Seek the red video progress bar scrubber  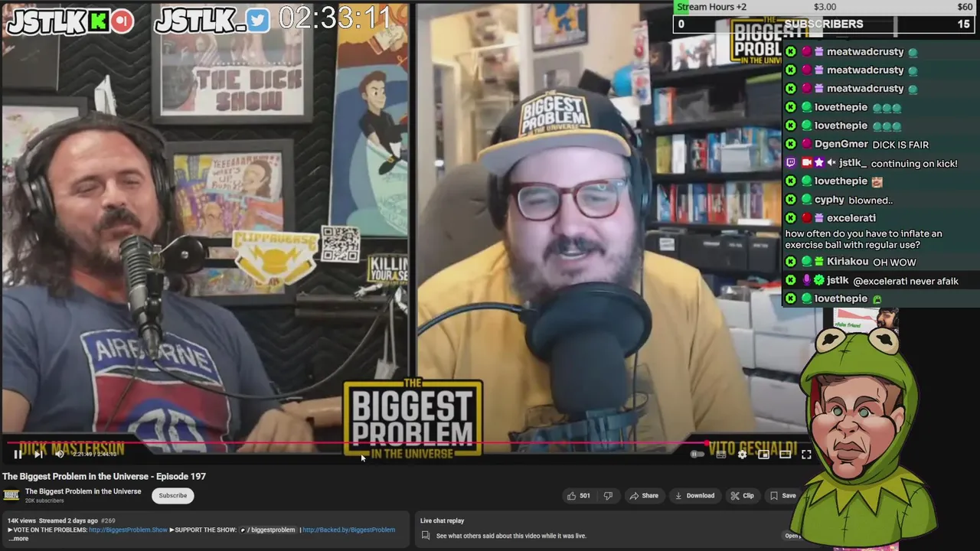pyautogui.click(x=705, y=442)
